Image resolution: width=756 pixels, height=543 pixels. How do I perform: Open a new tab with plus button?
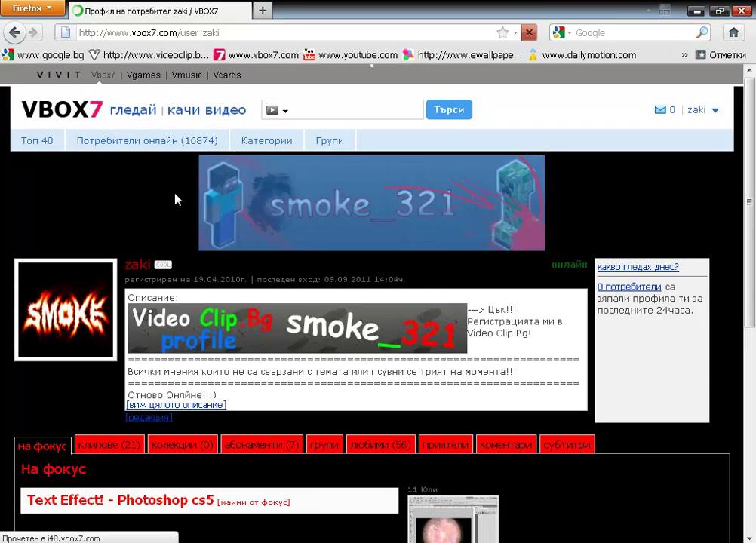click(263, 10)
